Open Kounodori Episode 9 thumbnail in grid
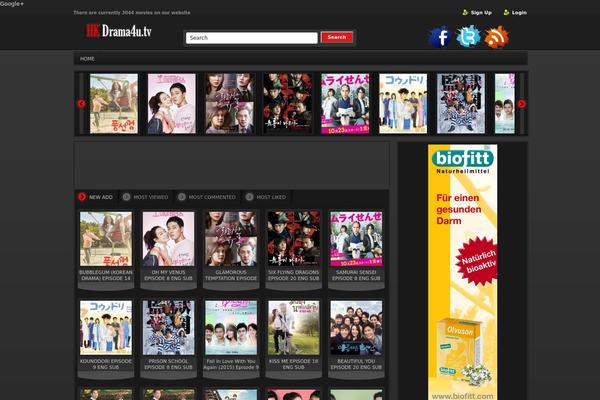This screenshot has height=400, width=600. coord(106,328)
